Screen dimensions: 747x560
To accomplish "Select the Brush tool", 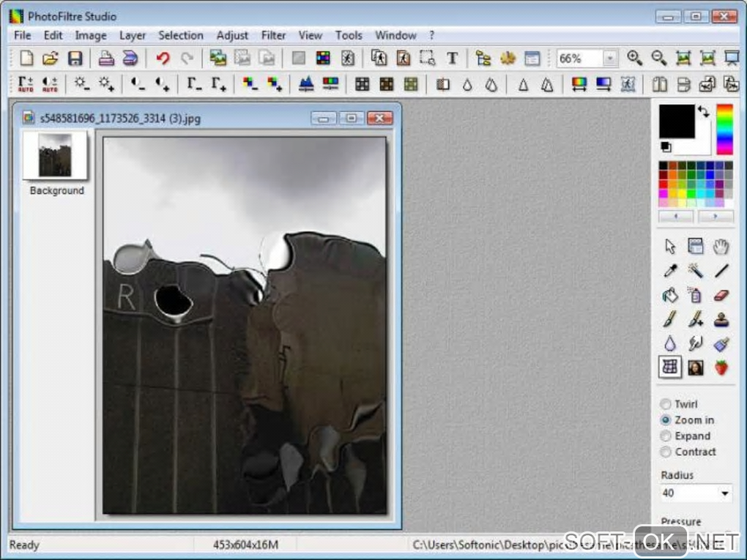I will pyautogui.click(x=670, y=319).
